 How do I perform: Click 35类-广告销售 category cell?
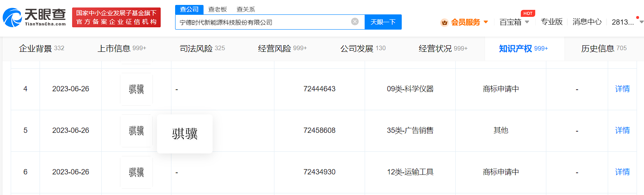pyautogui.click(x=410, y=130)
